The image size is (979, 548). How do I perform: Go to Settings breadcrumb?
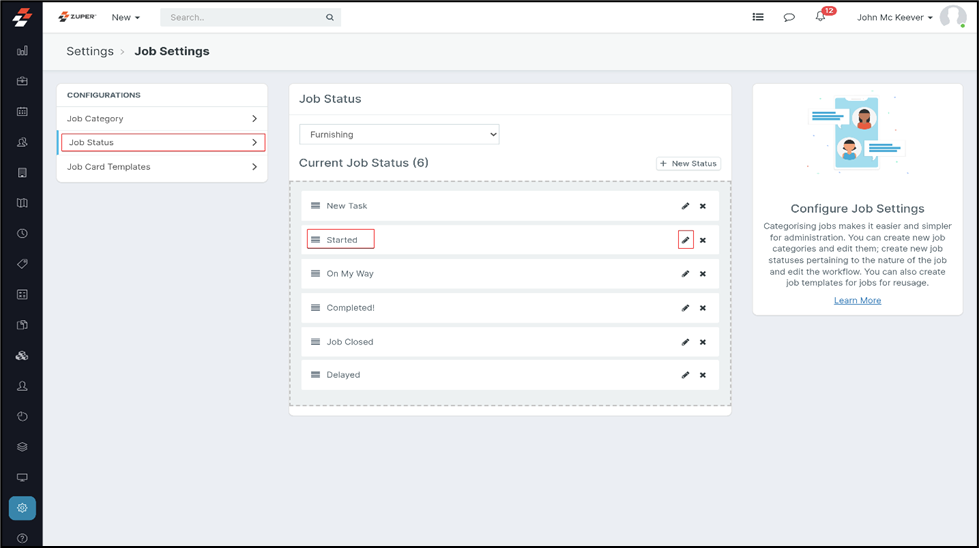pyautogui.click(x=90, y=51)
